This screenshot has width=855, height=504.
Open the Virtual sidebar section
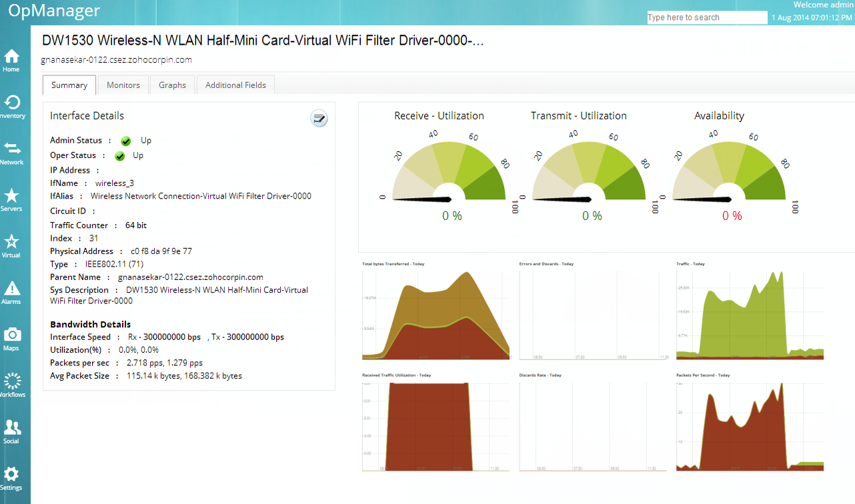(11, 245)
